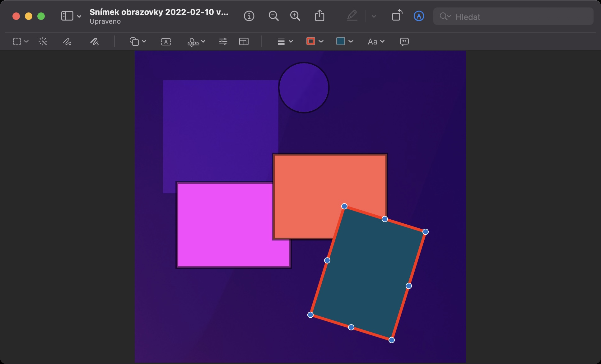Click the Zoom Out magnifier icon
The height and width of the screenshot is (364, 601).
coord(273,16)
